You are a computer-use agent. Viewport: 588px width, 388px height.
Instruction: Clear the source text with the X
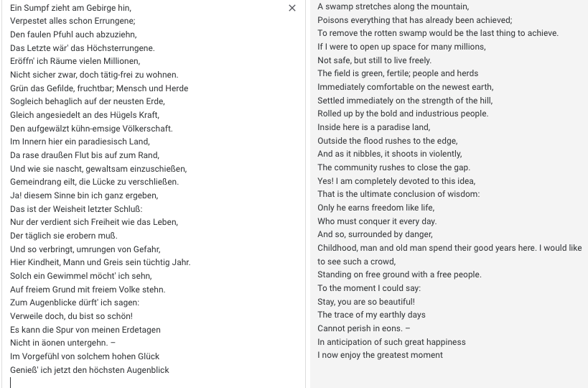tap(291, 8)
